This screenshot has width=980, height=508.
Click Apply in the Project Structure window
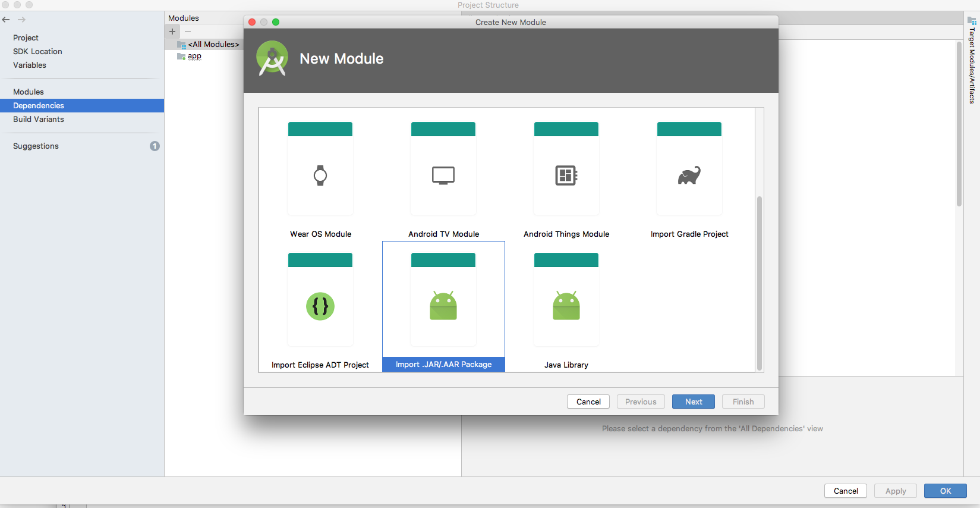click(x=896, y=491)
